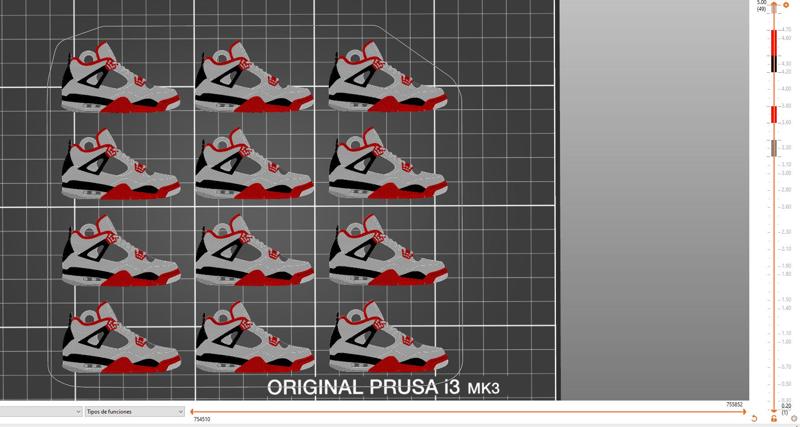Click the bottom-right sneaker model on the bed
The width and height of the screenshot is (800, 427).
point(388,337)
